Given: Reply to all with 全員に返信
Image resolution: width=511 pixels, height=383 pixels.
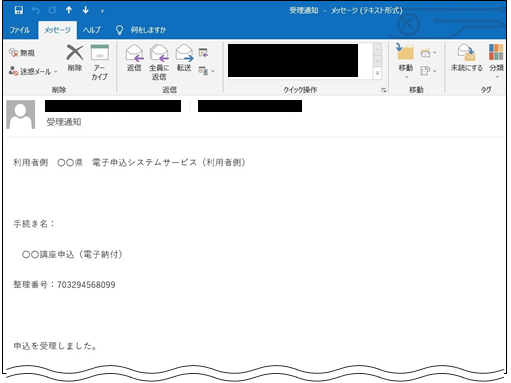Looking at the screenshot, I should 159,63.
